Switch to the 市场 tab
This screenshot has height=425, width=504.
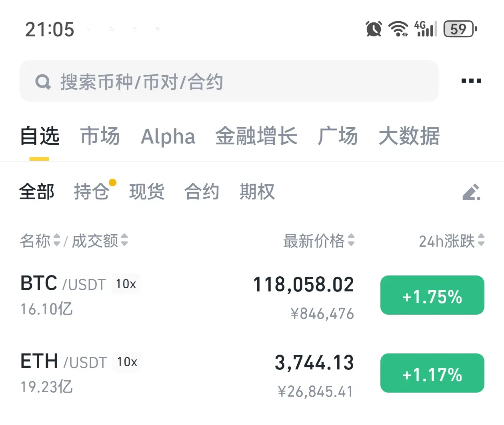pyautogui.click(x=100, y=136)
